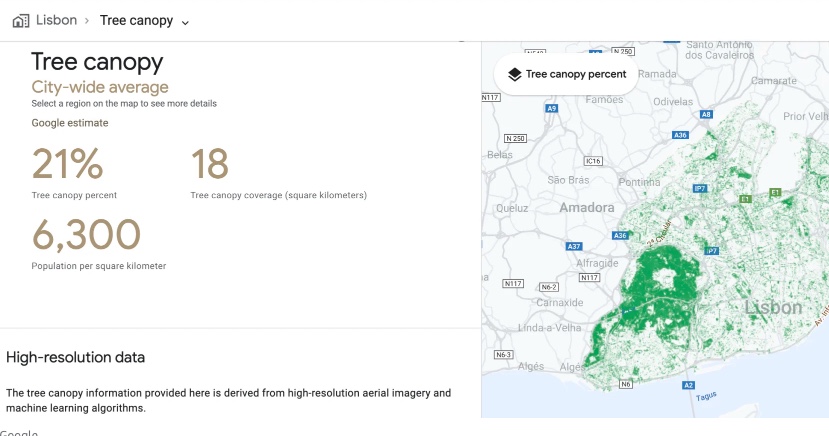Click the Carnaxide label on map
This screenshot has height=436, width=829.
point(560,303)
